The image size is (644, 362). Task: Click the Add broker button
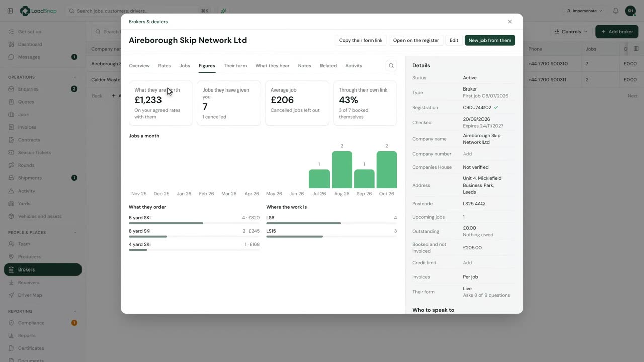point(617,32)
